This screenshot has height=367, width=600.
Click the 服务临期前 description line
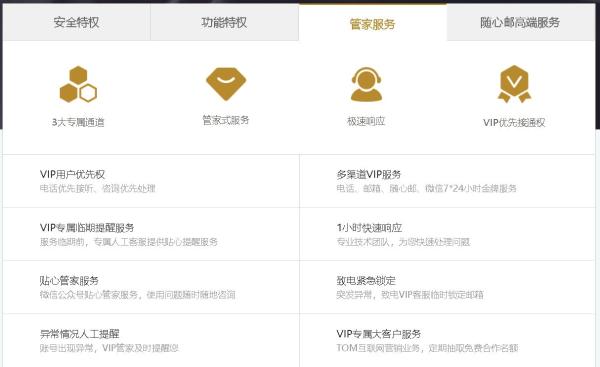129,242
